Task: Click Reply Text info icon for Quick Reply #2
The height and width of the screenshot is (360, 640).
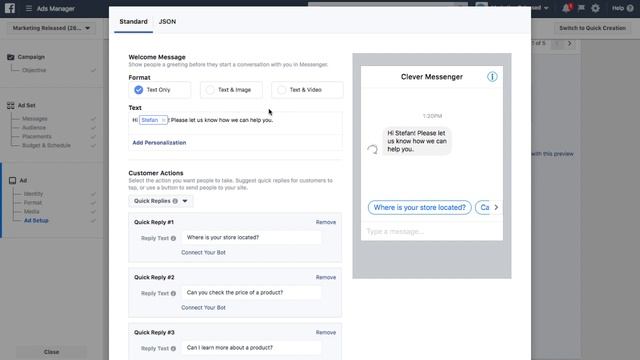Action: tap(173, 293)
